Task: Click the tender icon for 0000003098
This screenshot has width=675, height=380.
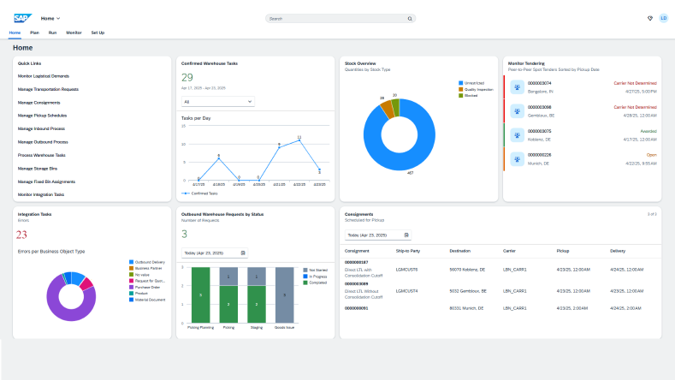Action: coord(517,111)
